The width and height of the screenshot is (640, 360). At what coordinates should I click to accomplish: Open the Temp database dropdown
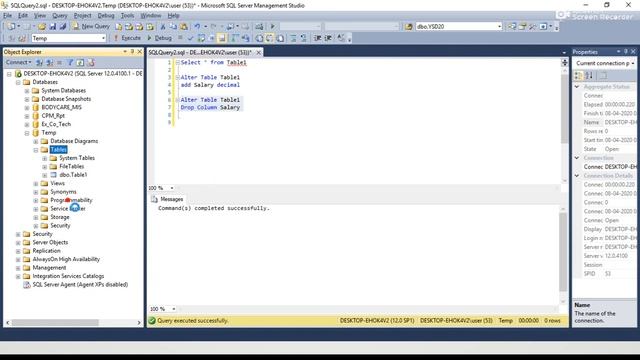click(103, 38)
